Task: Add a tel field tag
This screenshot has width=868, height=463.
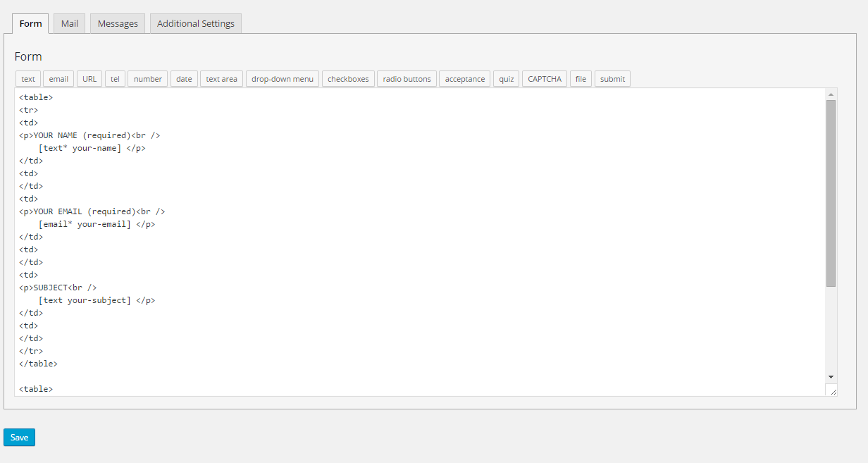Action: [x=114, y=78]
